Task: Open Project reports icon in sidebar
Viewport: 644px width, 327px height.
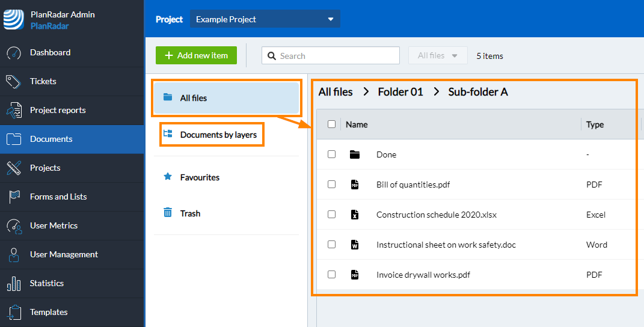Action: [14, 111]
